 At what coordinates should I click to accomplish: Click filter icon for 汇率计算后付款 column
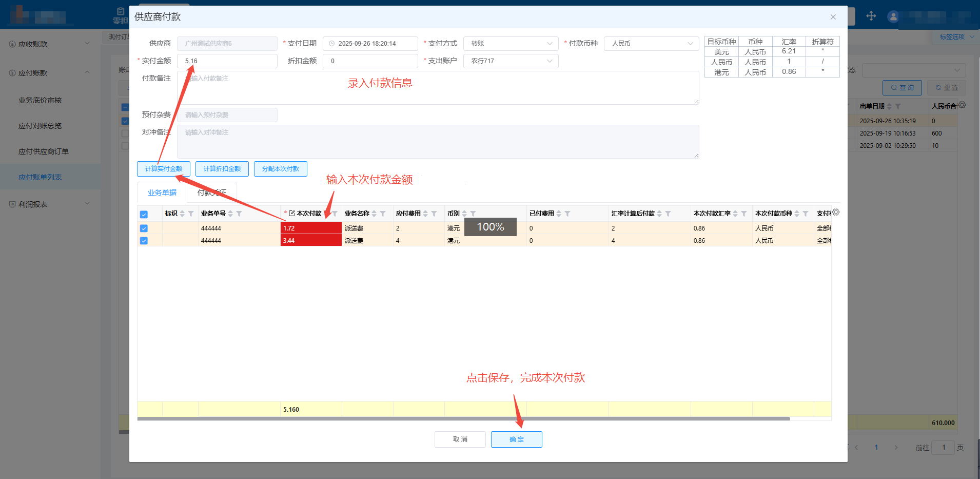(668, 214)
